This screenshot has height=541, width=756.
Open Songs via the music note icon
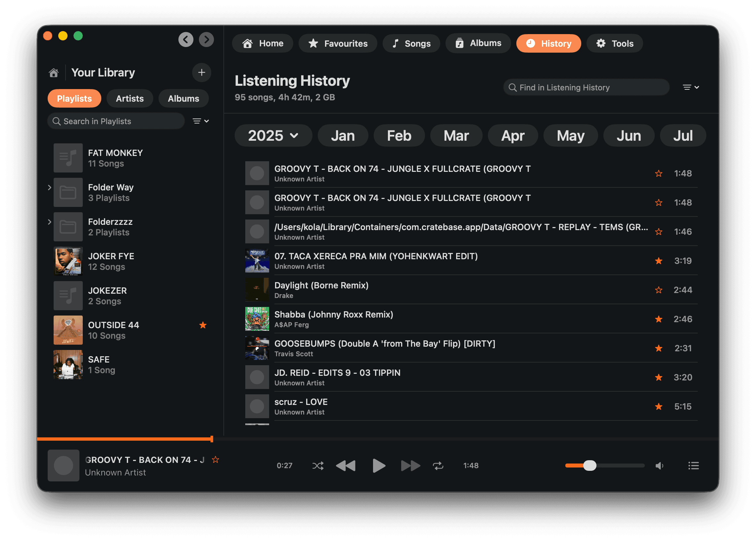[396, 43]
